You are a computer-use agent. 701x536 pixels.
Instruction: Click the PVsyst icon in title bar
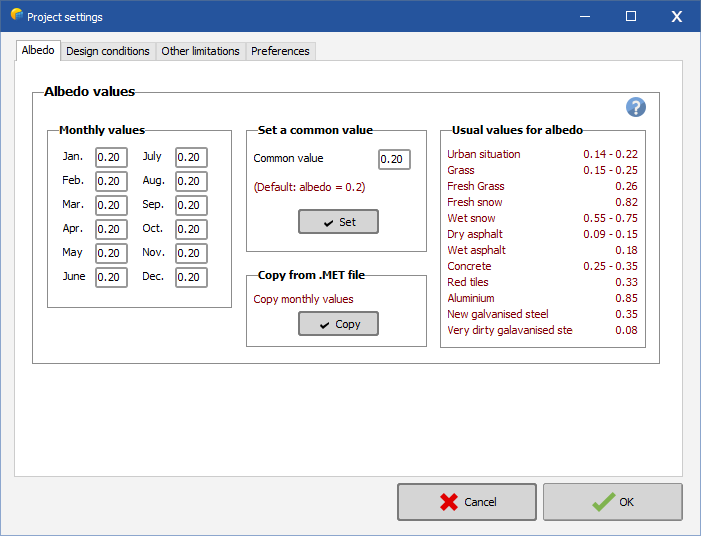15,16
